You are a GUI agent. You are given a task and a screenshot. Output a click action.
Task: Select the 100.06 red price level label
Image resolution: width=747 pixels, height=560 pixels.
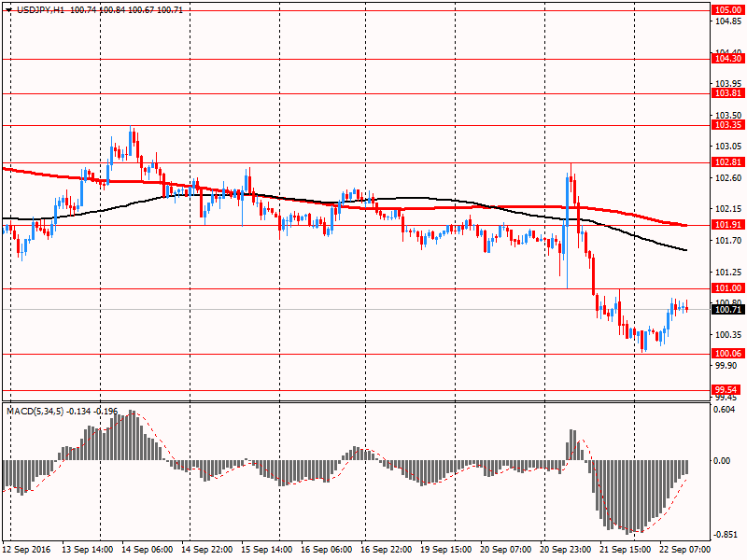click(x=728, y=354)
